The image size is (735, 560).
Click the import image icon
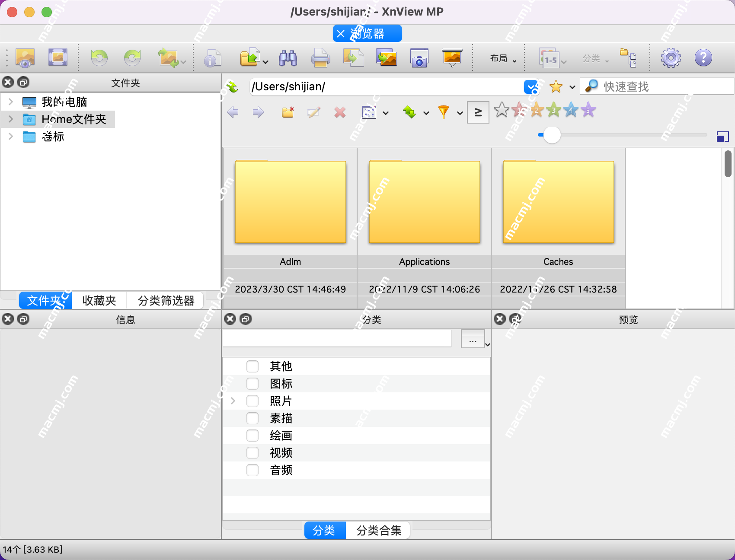pos(387,57)
